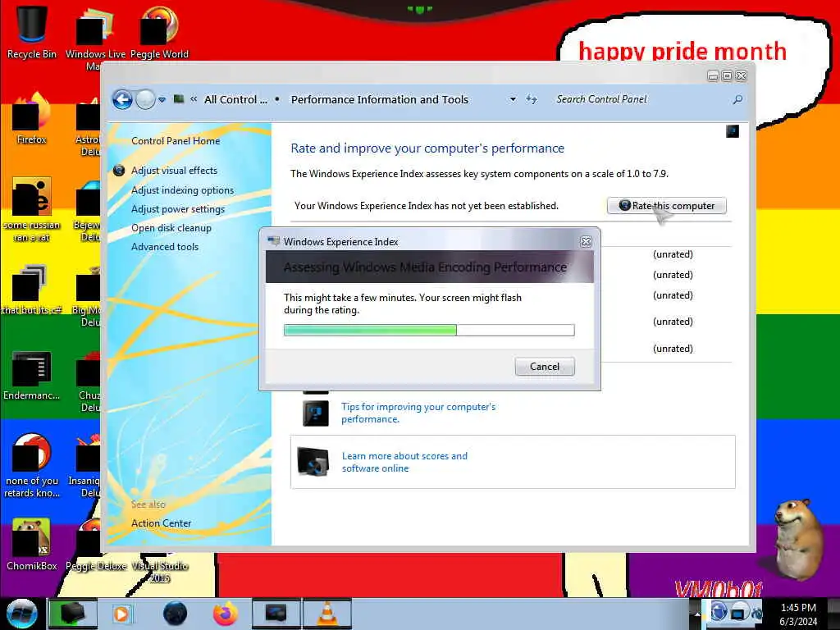Screen dimensions: 840x630
Task: Click the dark globe taskbar icon
Action: tap(175, 614)
